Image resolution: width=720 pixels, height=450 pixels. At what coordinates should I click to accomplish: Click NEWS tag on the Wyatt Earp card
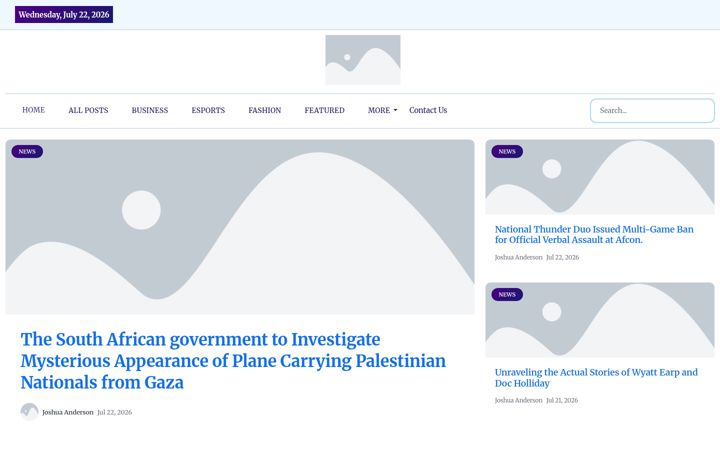pyautogui.click(x=507, y=294)
